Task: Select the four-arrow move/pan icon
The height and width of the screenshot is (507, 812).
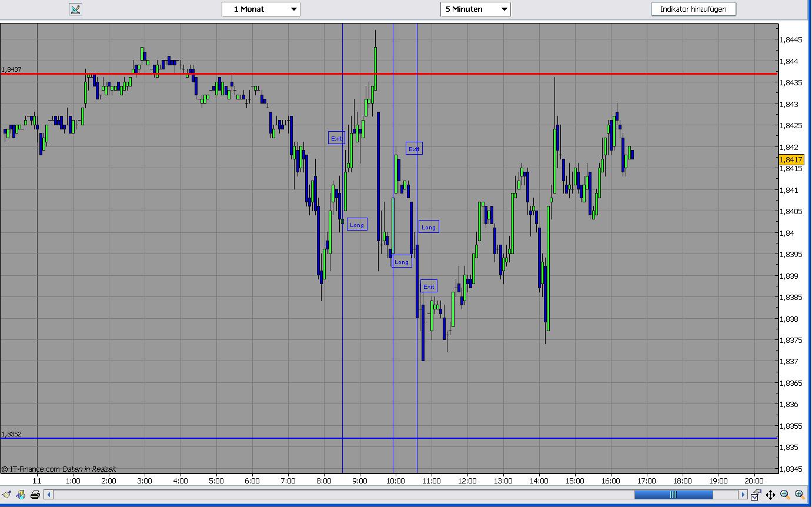Action: coord(770,495)
